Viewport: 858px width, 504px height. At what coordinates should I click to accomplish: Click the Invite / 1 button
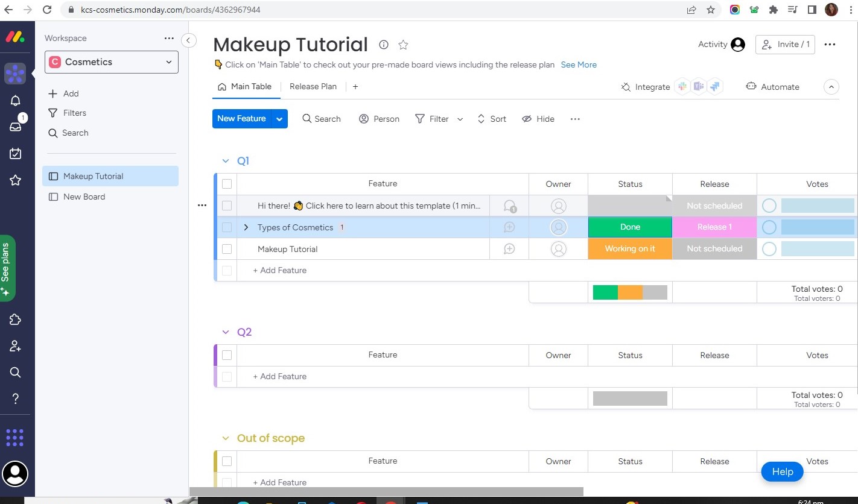point(785,44)
